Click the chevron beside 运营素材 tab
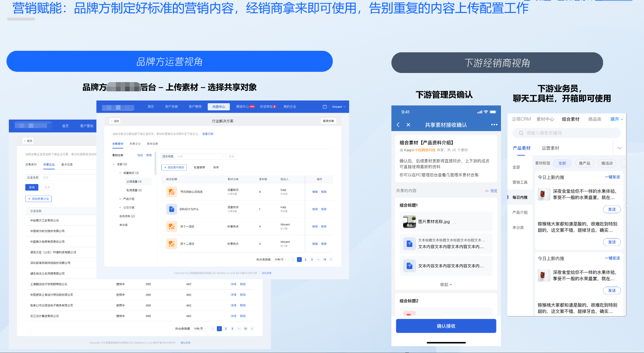Viewport: 644px width, 353px height. pos(620,148)
